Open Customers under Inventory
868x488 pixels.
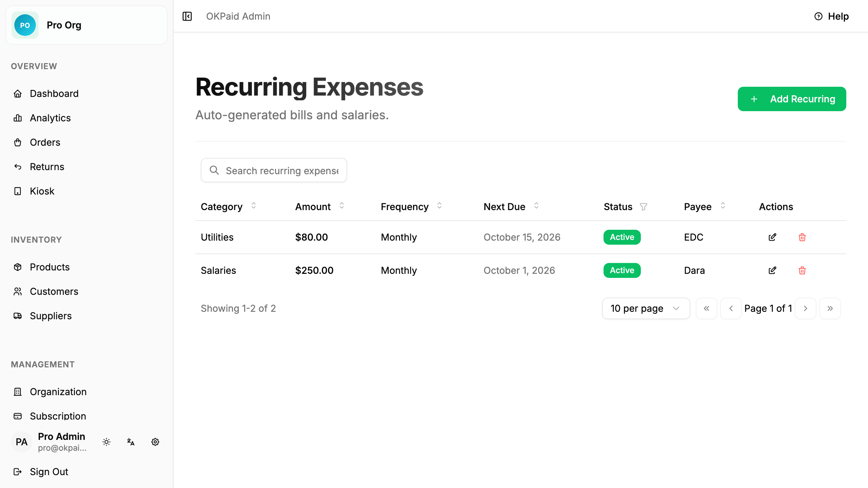point(86,291)
